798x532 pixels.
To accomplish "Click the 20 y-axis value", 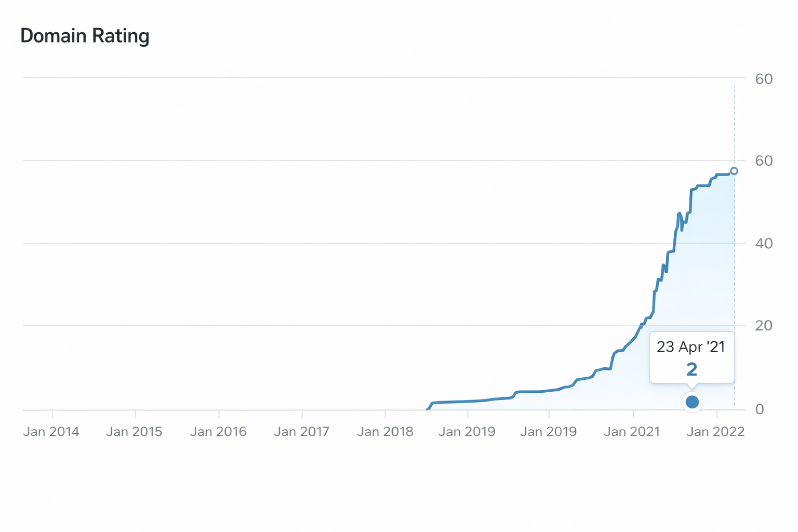I will [x=764, y=326].
